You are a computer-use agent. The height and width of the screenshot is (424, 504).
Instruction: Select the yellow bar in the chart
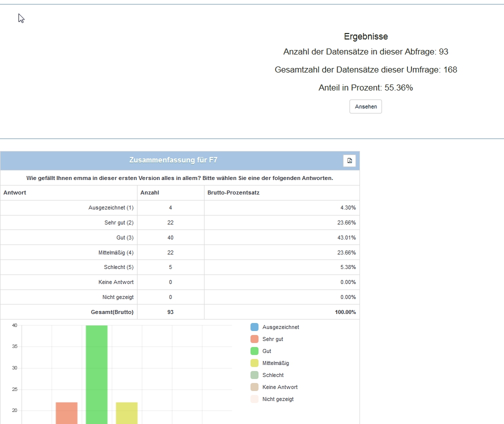point(126,412)
